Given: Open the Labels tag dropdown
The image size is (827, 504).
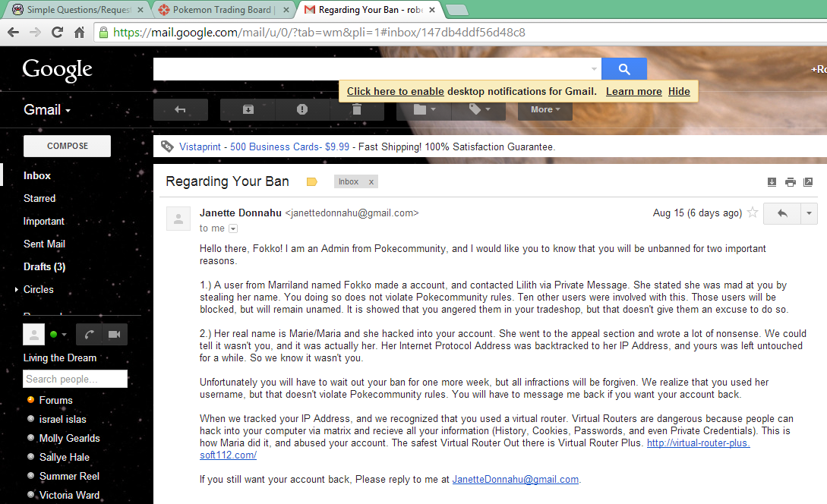Looking at the screenshot, I should click(x=479, y=109).
